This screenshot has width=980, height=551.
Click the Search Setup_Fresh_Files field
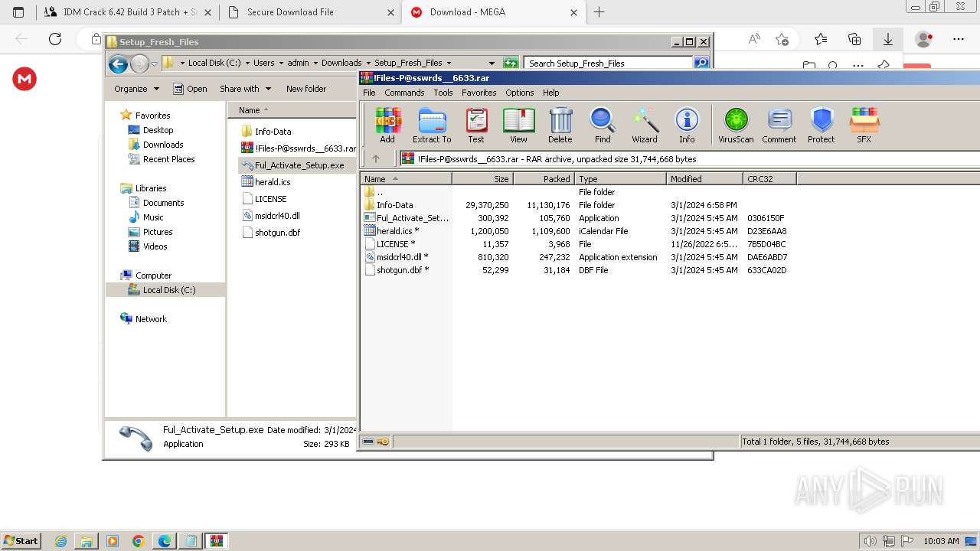pyautogui.click(x=609, y=64)
